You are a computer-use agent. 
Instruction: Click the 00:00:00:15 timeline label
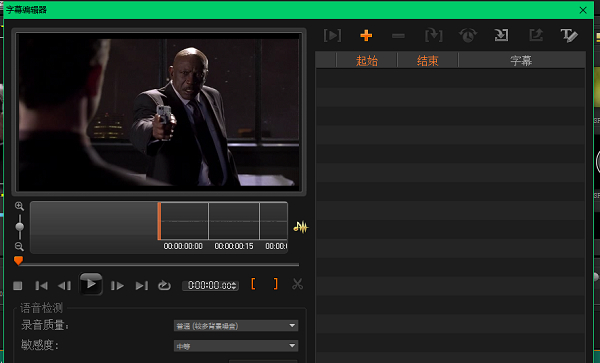234,246
